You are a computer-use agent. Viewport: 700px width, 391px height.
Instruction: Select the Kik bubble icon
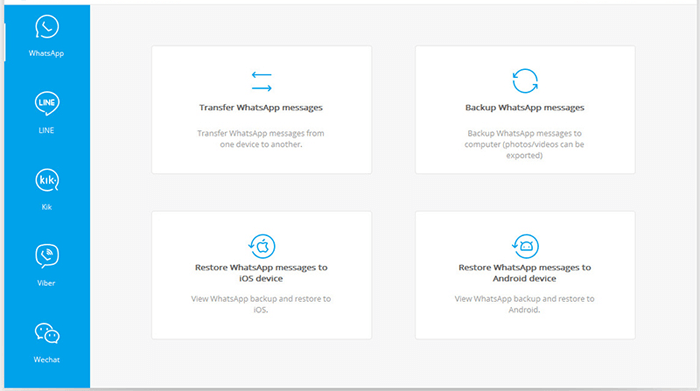click(x=47, y=180)
